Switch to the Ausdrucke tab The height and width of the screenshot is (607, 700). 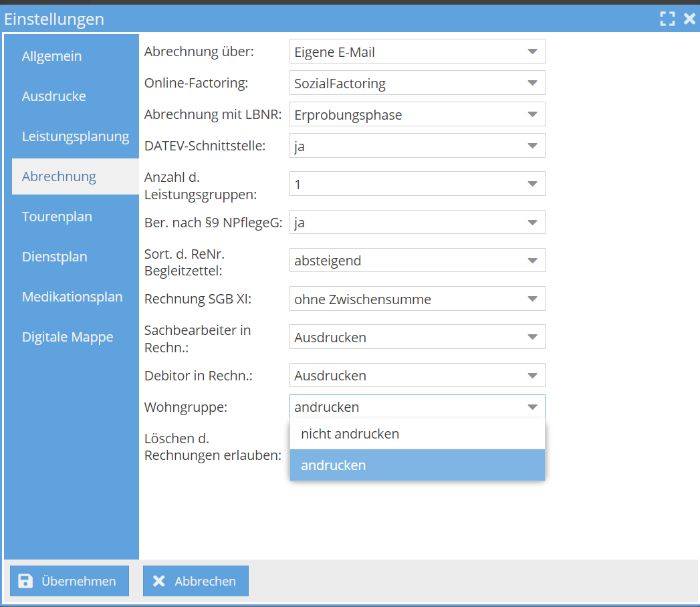pos(53,96)
